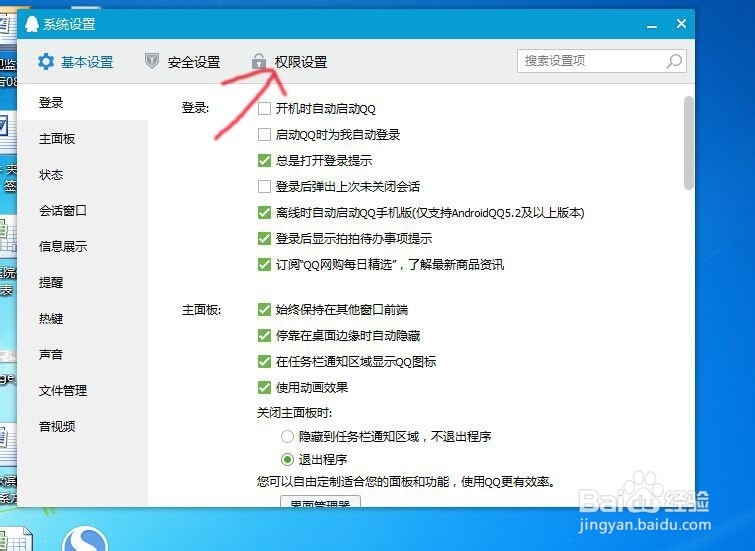The height and width of the screenshot is (551, 755).
Task: Click the shield icon for security settings
Action: coord(152,61)
